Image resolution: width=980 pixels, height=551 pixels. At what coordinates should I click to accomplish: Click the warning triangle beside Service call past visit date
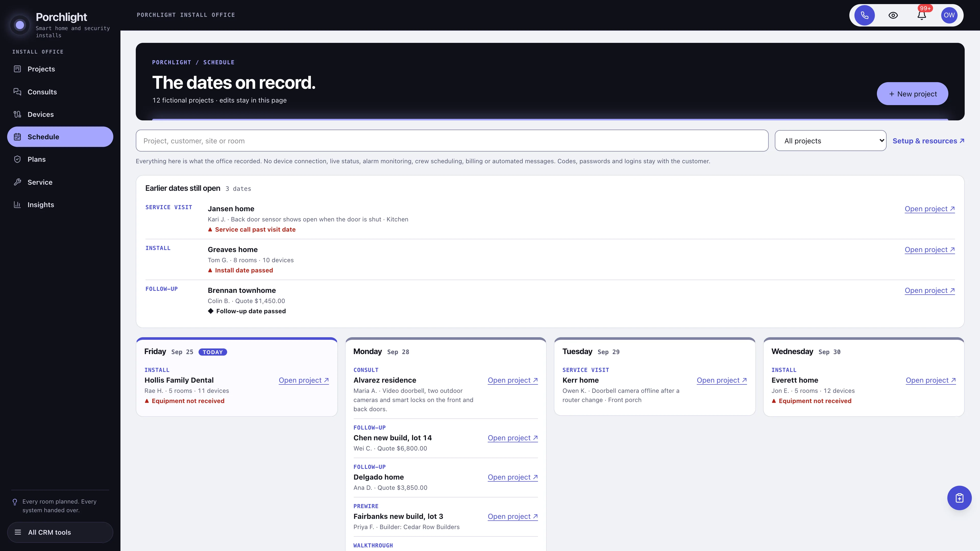[x=210, y=229]
